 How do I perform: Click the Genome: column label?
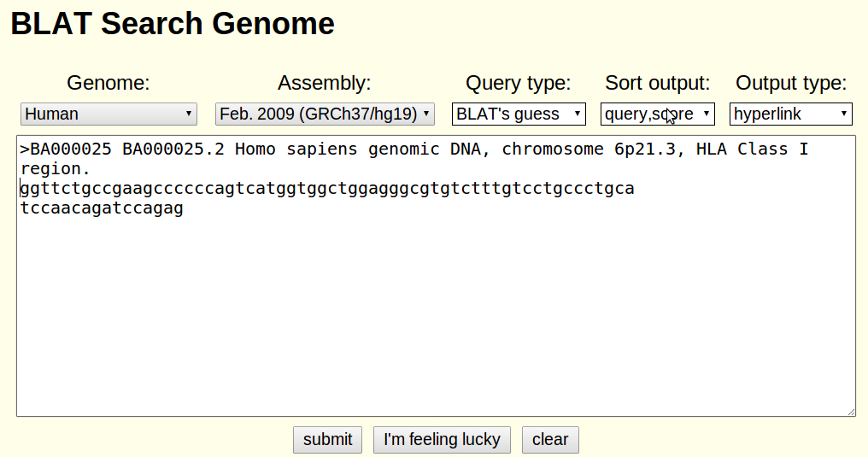click(x=108, y=83)
